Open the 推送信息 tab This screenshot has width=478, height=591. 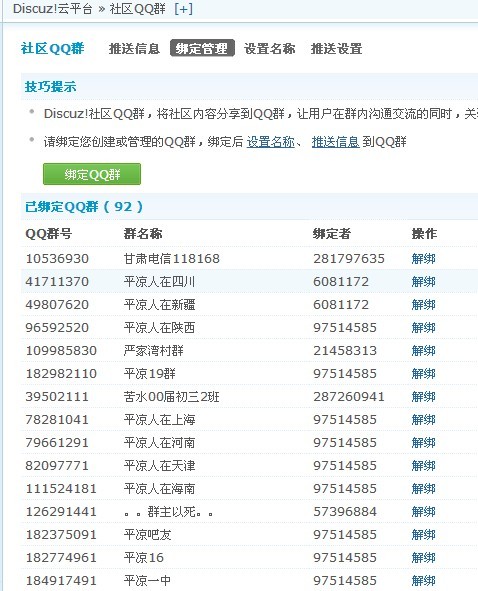pyautogui.click(x=134, y=49)
